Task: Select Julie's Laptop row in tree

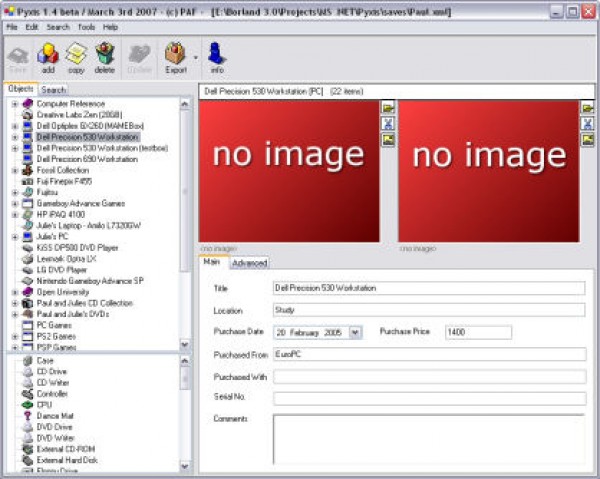Action: pyautogui.click(x=88, y=225)
